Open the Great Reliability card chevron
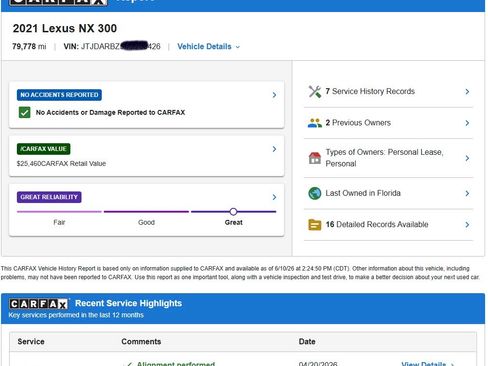This screenshot has width=488, height=366. click(x=274, y=197)
